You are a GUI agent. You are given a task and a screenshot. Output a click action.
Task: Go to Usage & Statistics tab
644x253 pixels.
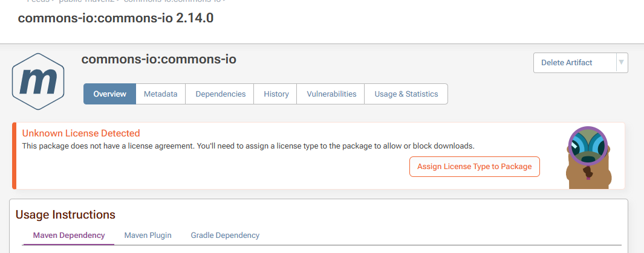pyautogui.click(x=406, y=94)
